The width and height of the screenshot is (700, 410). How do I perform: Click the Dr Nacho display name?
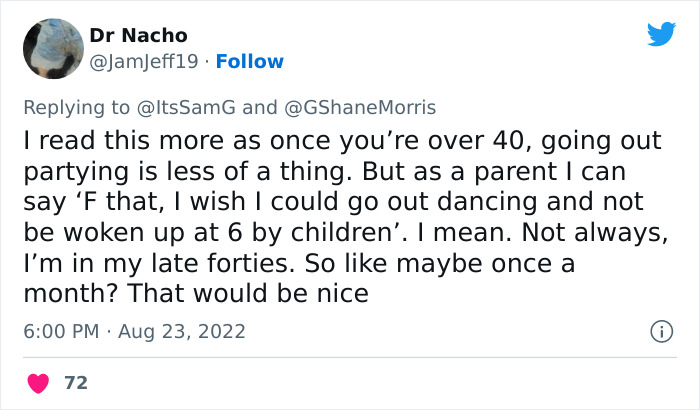click(x=138, y=36)
